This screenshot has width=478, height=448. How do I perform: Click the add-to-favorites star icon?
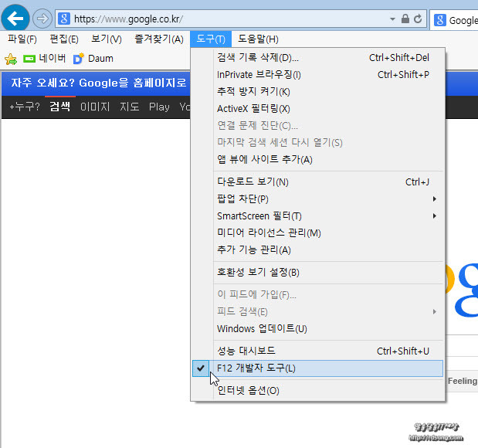(x=11, y=59)
